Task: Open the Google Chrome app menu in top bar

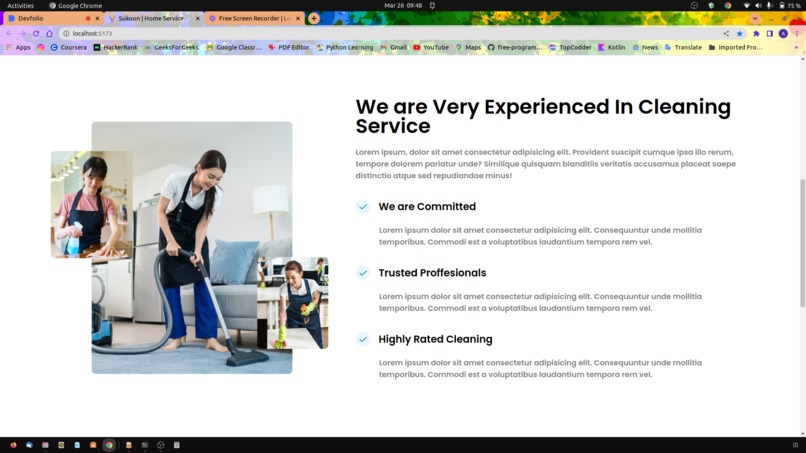Action: click(x=76, y=6)
